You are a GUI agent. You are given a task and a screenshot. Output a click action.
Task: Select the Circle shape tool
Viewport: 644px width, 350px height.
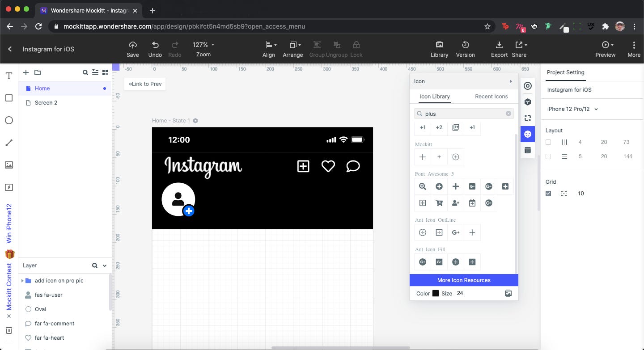(x=8, y=120)
